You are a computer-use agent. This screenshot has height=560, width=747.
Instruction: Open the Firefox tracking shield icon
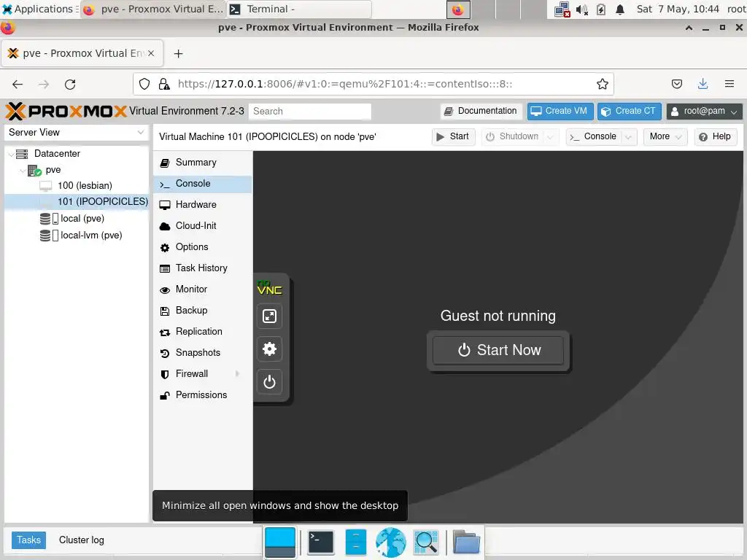click(144, 85)
